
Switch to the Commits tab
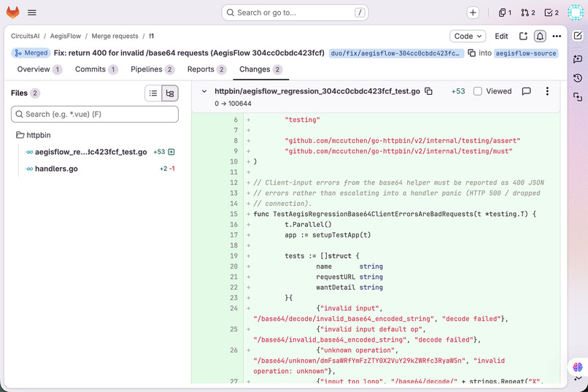tap(96, 69)
